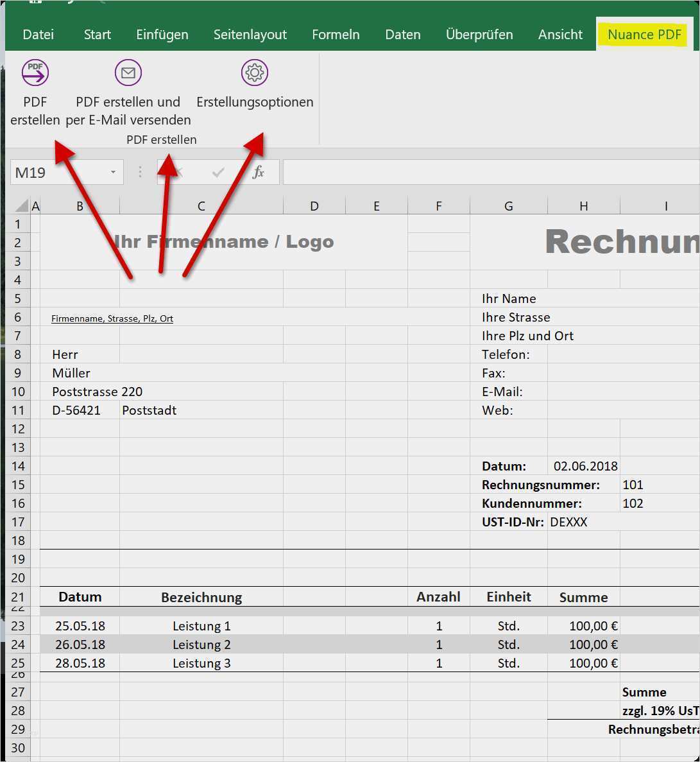Select the Nuance PDF tab
This screenshot has height=762, width=700.
click(644, 35)
